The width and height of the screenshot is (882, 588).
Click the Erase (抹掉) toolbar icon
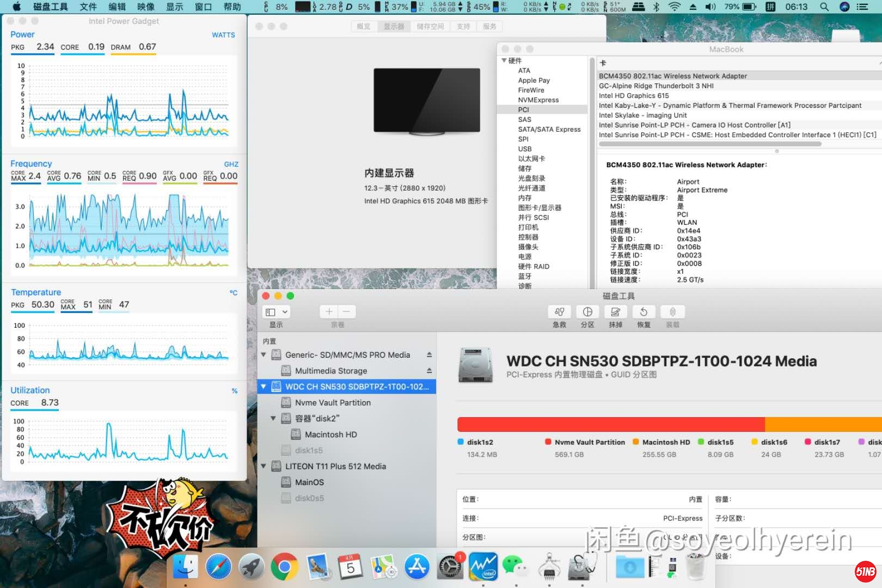point(615,312)
